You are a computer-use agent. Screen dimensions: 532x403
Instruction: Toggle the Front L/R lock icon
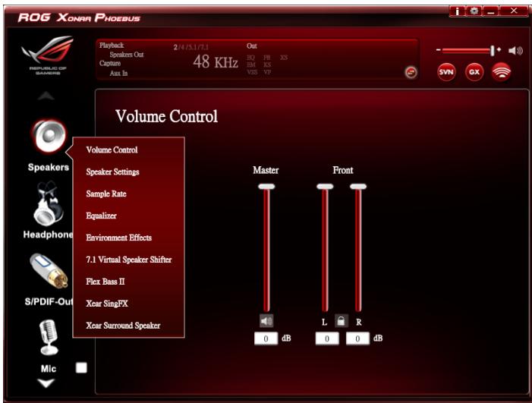341,320
